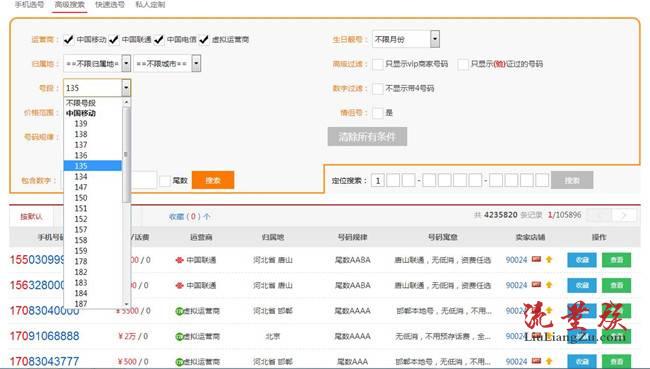This screenshot has height=369, width=650.
Task: Choose 不限号段 in the list
Action: tap(93, 103)
